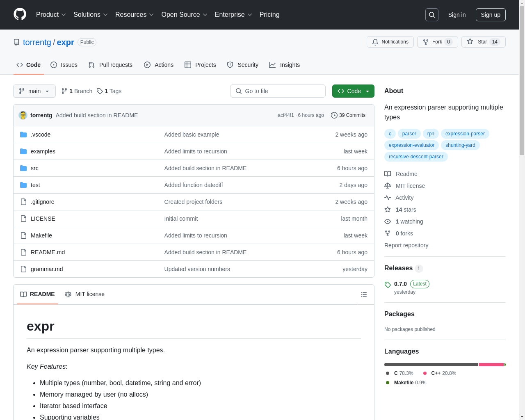Viewport: 525px width, 420px height.
Task: Select the MIT license tab in README panel
Action: pyautogui.click(x=85, y=294)
